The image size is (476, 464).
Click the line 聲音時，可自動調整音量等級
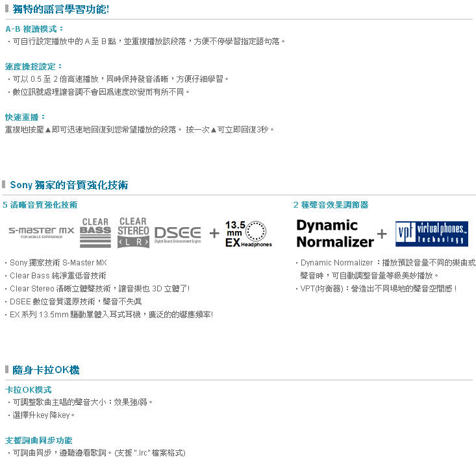pos(370,276)
